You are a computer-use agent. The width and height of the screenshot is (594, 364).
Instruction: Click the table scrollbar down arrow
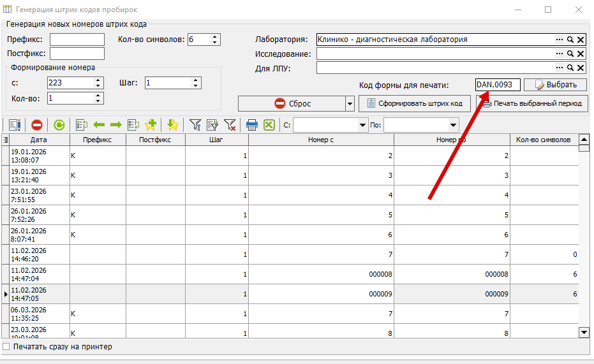point(584,333)
